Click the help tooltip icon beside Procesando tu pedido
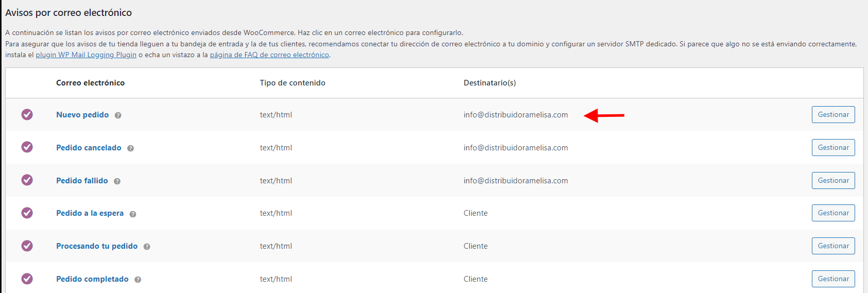This screenshot has width=868, height=293. 147,247
